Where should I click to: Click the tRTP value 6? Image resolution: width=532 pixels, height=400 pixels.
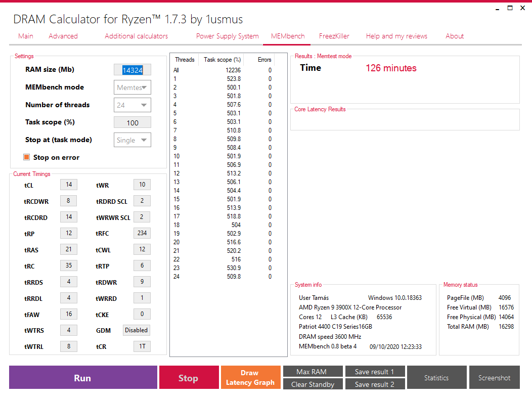(x=142, y=265)
